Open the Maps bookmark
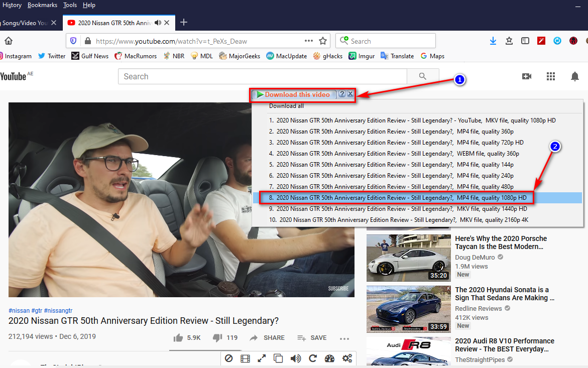This screenshot has height=368, width=588. click(432, 56)
